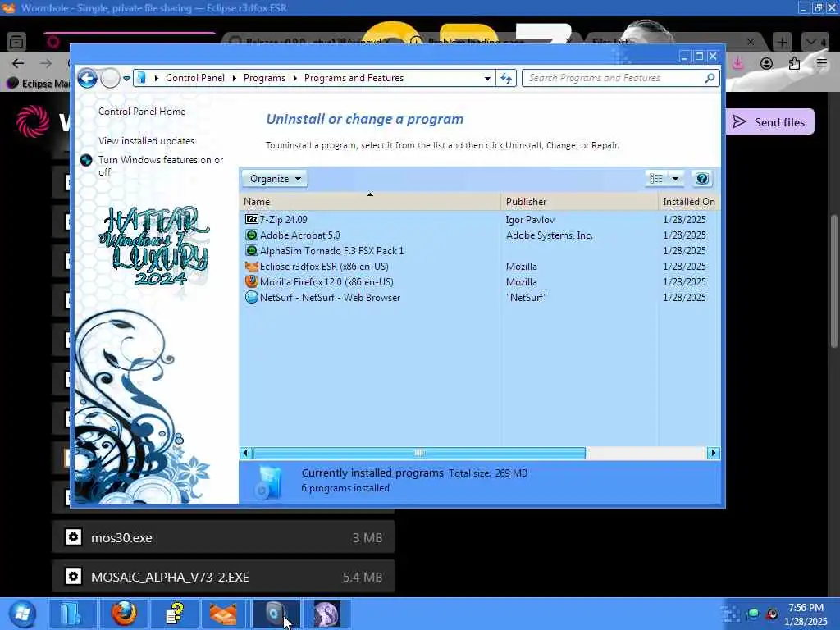Select AlphaSim Tornado F.3 FSX Pack 1

coord(331,251)
